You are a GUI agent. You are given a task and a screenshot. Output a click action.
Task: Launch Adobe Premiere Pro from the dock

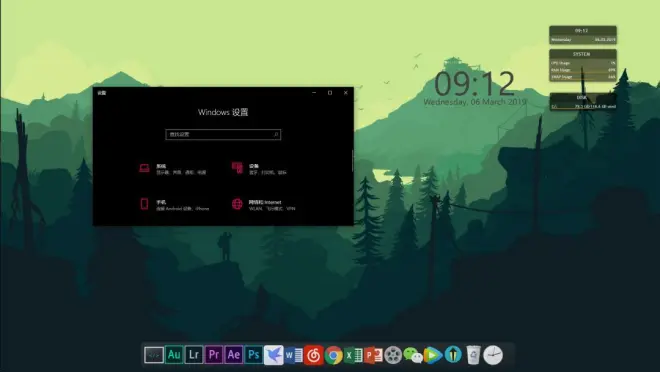pos(214,355)
